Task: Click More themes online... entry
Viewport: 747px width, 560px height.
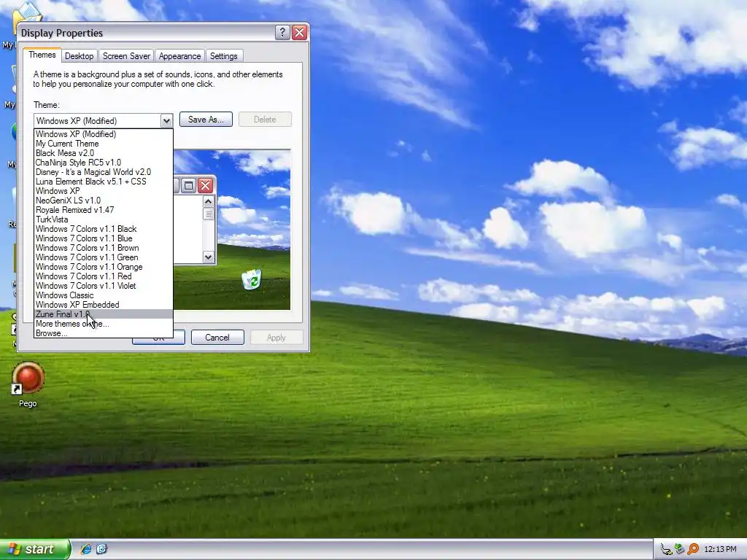Action: (104, 324)
